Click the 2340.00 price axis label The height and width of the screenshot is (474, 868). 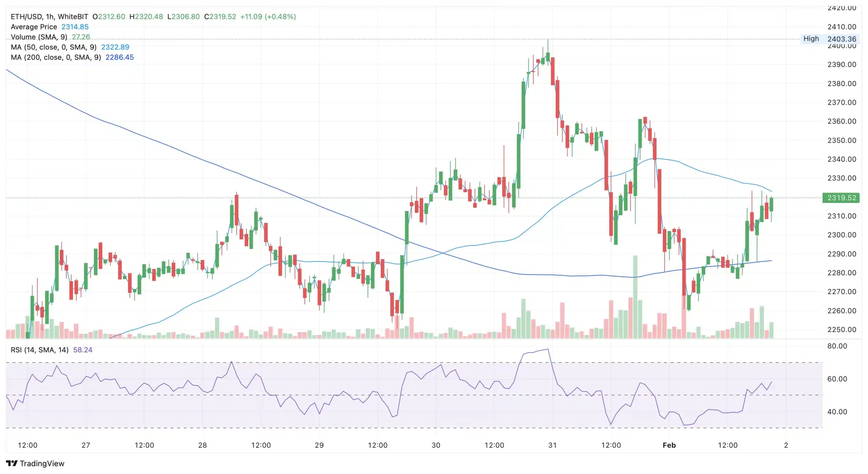coord(842,159)
